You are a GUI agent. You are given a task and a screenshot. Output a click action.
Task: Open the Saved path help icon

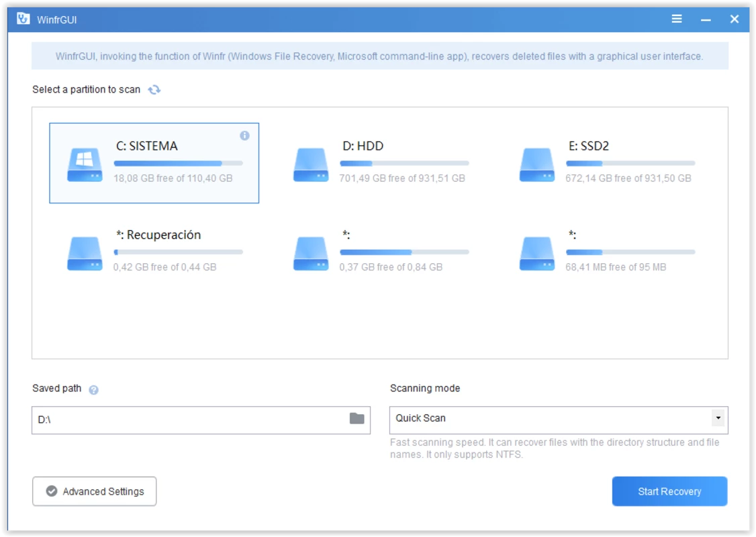click(x=93, y=389)
